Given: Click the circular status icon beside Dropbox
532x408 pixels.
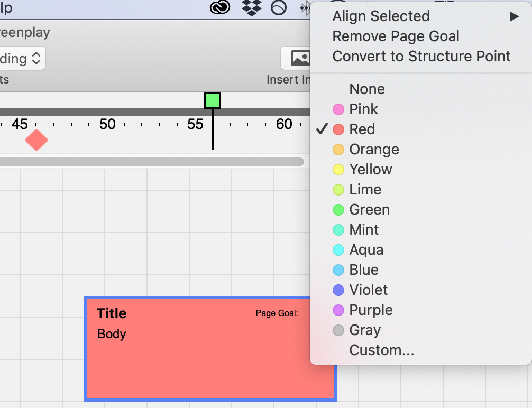Looking at the screenshot, I should coord(279,7).
